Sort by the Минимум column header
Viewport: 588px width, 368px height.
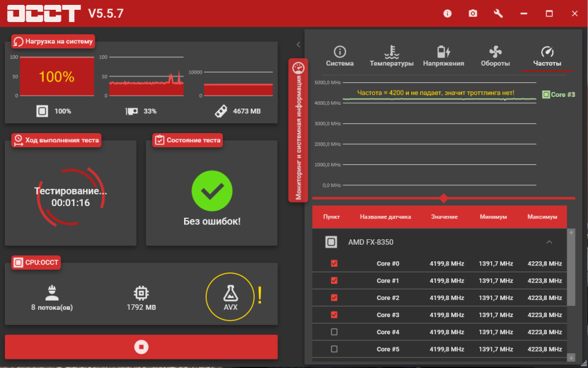pyautogui.click(x=493, y=217)
